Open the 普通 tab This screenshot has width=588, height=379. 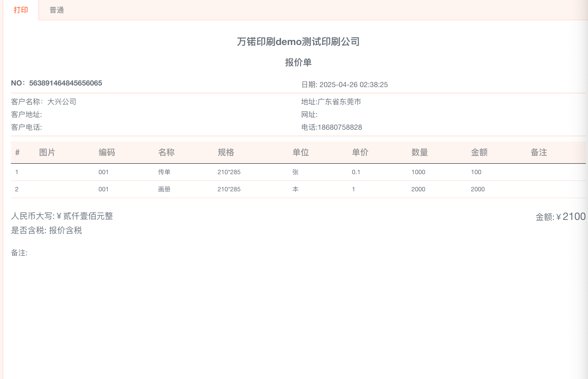click(57, 10)
